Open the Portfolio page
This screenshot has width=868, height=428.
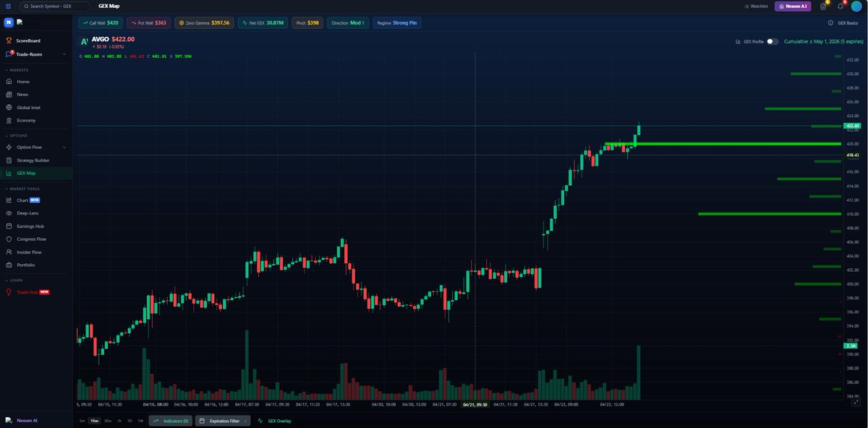(25, 265)
